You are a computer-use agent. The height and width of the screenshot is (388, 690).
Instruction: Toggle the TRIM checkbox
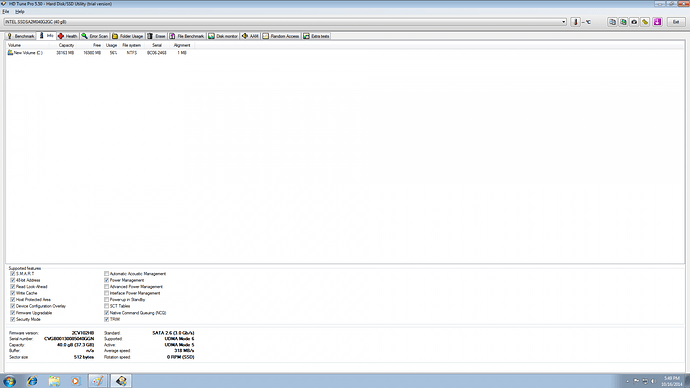click(106, 319)
